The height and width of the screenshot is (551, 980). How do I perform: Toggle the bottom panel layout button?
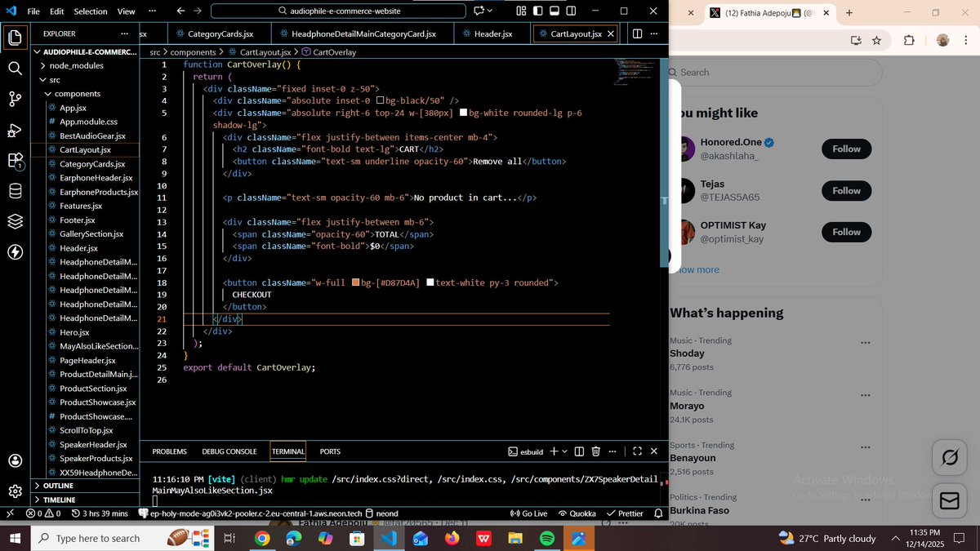pos(554,11)
